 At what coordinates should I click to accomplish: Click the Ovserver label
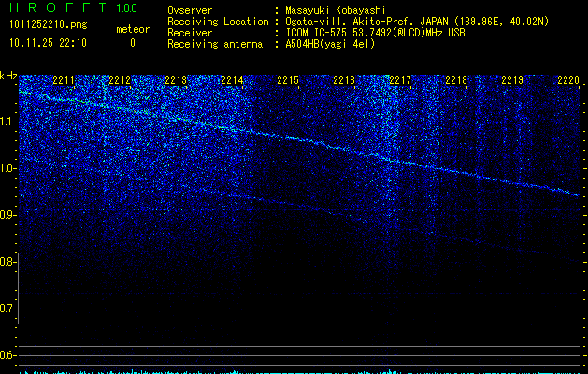[190, 10]
